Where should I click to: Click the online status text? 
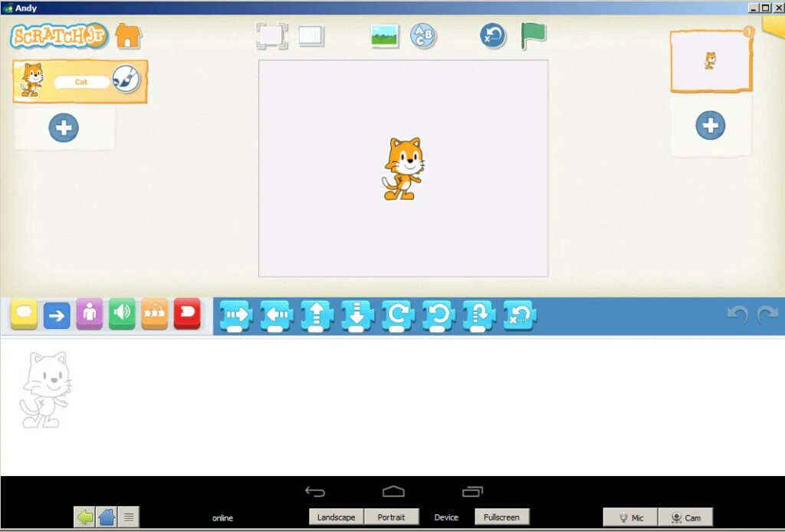point(223,518)
